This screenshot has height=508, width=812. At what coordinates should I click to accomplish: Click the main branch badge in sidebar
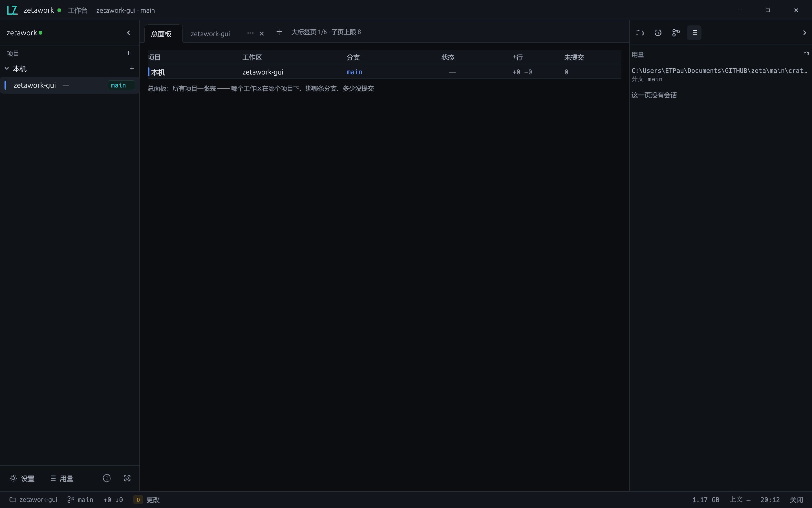[121, 85]
